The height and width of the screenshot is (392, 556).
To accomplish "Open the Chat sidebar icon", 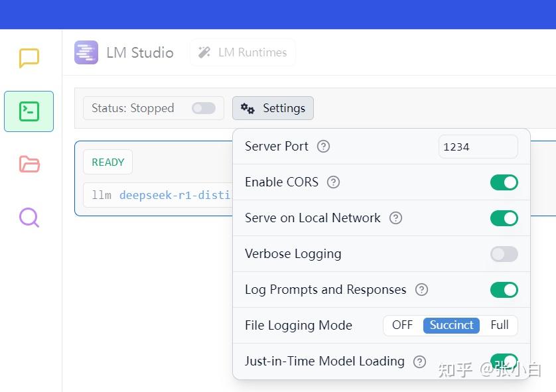I will (x=29, y=58).
